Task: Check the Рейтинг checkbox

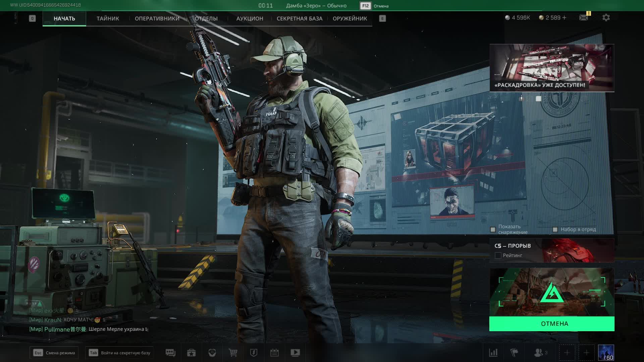Action: 498,256
